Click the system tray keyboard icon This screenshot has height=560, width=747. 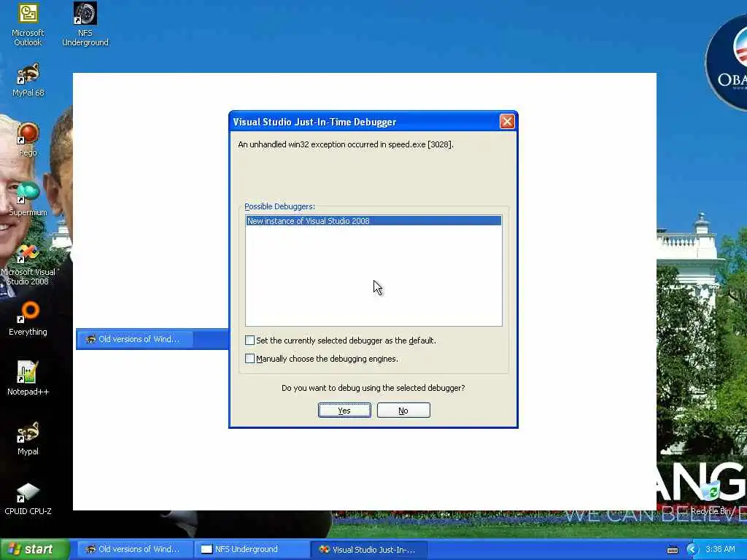click(x=672, y=550)
